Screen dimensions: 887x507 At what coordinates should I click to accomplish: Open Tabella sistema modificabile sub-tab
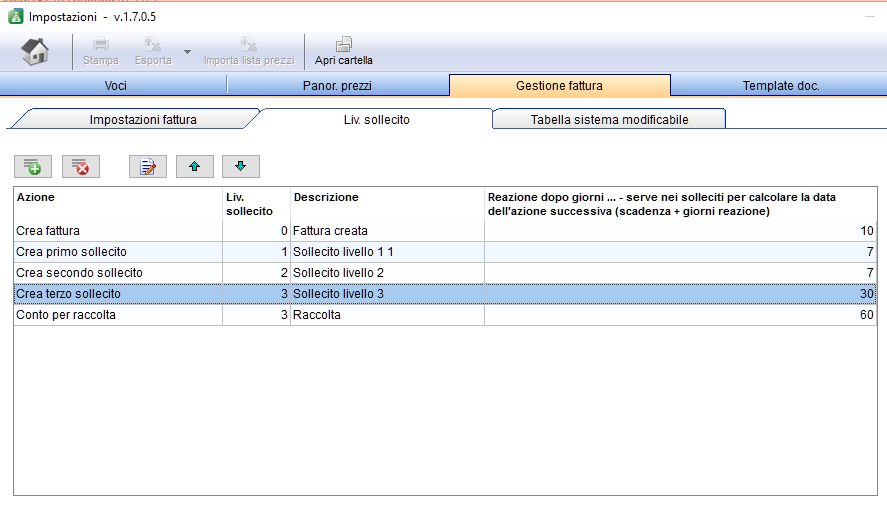(609, 119)
